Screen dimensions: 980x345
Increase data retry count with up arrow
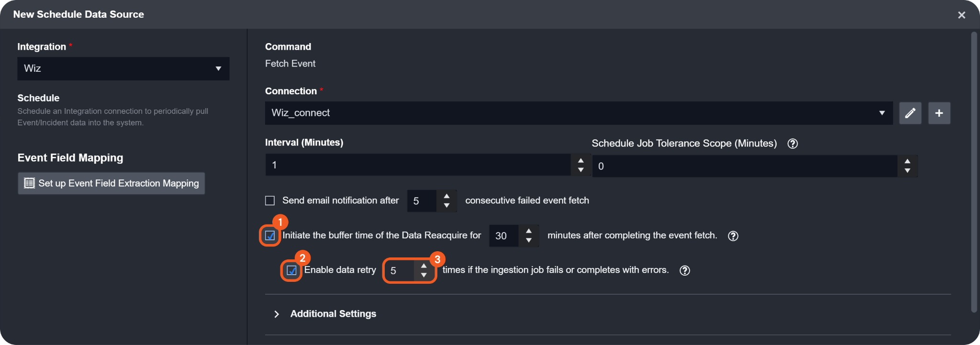(x=423, y=266)
